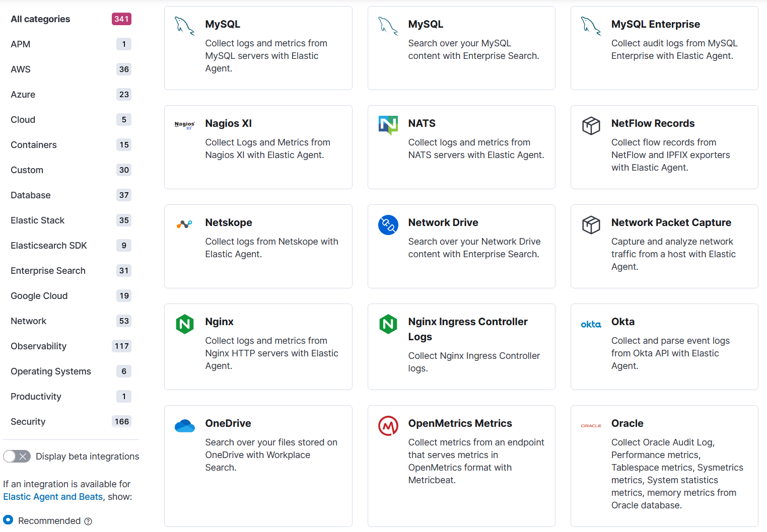767x532 pixels.
Task: Click the Network Drive blue icon
Action: click(388, 224)
